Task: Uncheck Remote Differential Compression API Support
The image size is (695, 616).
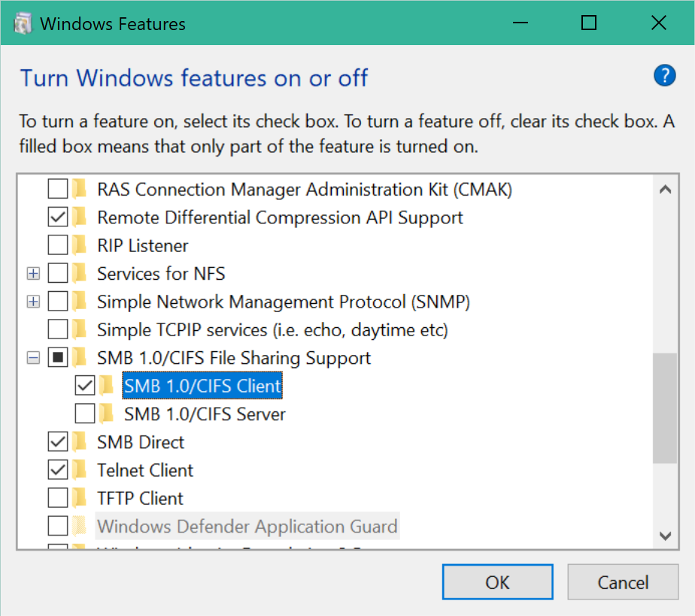Action: (x=58, y=217)
